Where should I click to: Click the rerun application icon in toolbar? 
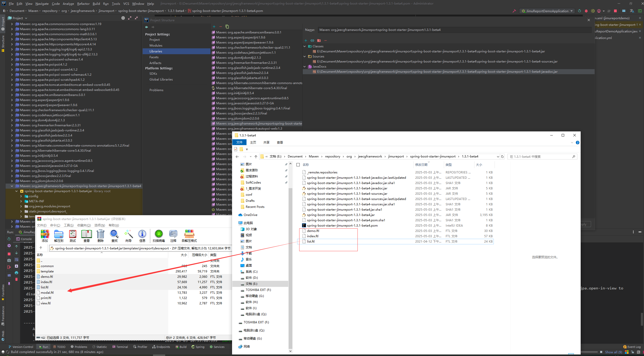pos(579,11)
